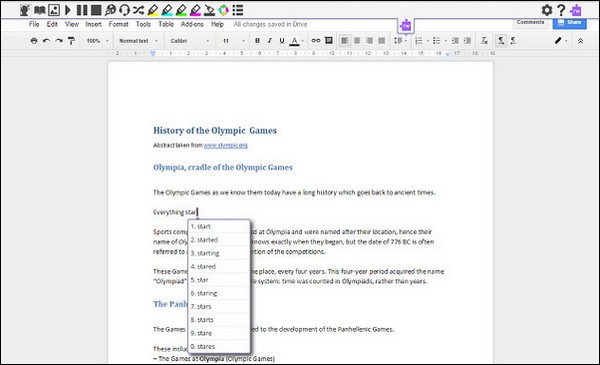Screen dimensions: 600x365
Task: Open the Table menu
Action: 166,24
